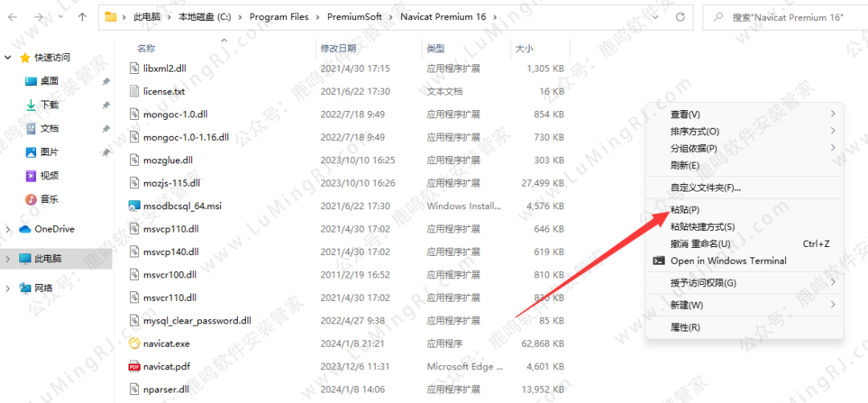
Task: Select Program Files in the address path
Action: 279,17
